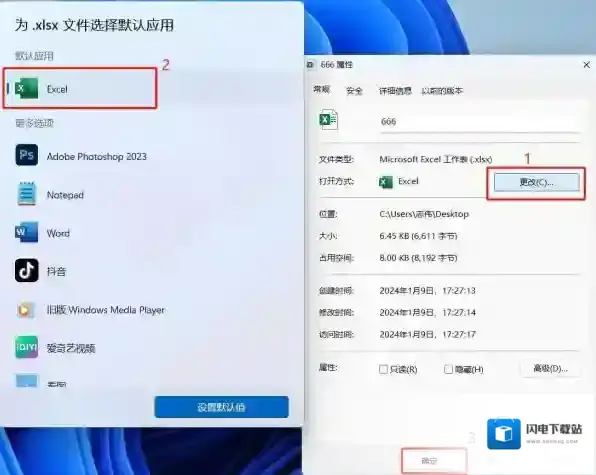The image size is (596, 475).
Task: Select 旧版 Windows Media Player icon
Action: (25, 310)
